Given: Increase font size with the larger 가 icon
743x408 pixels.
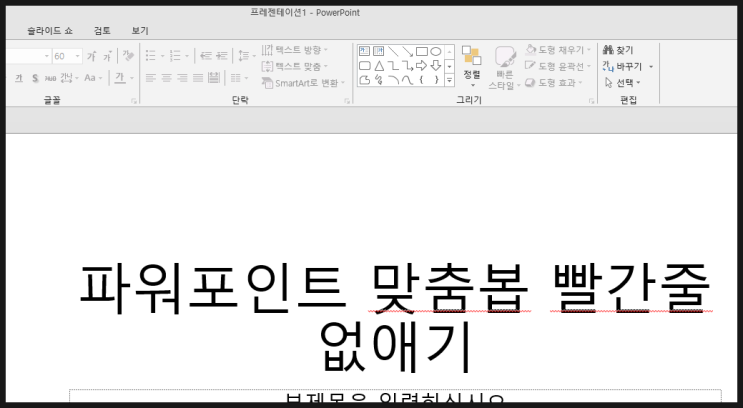Looking at the screenshot, I should coord(92,56).
